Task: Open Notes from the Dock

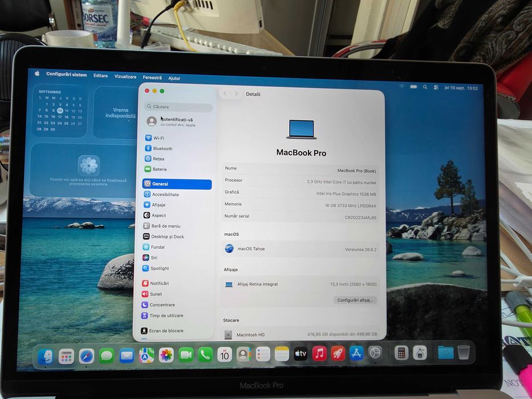Action: point(282,354)
